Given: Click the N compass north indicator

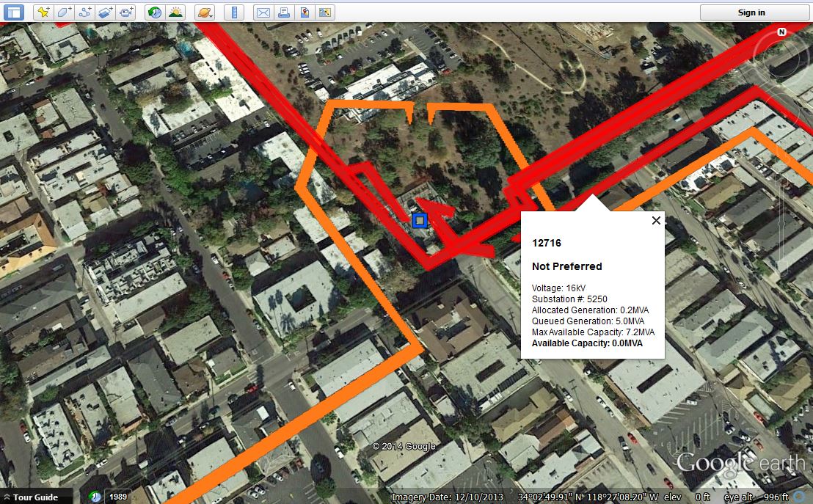Looking at the screenshot, I should coord(781,32).
